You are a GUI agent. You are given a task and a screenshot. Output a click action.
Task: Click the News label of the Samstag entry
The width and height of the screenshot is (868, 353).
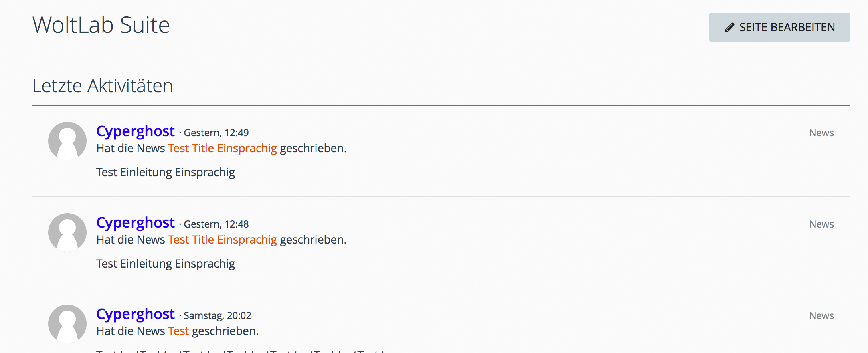(821, 316)
